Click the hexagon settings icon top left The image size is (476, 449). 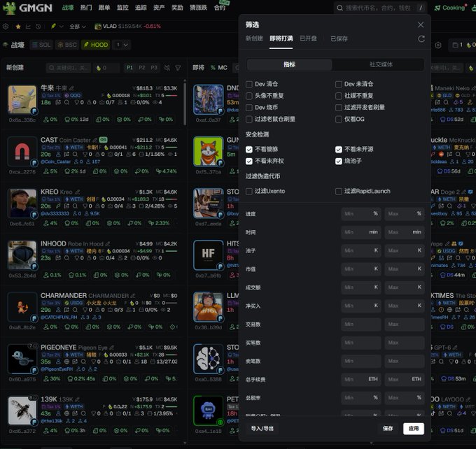coord(6,27)
